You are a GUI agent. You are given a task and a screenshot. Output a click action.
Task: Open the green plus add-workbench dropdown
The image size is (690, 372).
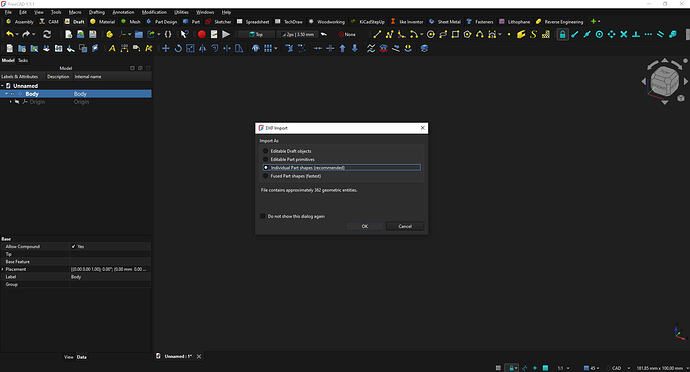point(595,21)
